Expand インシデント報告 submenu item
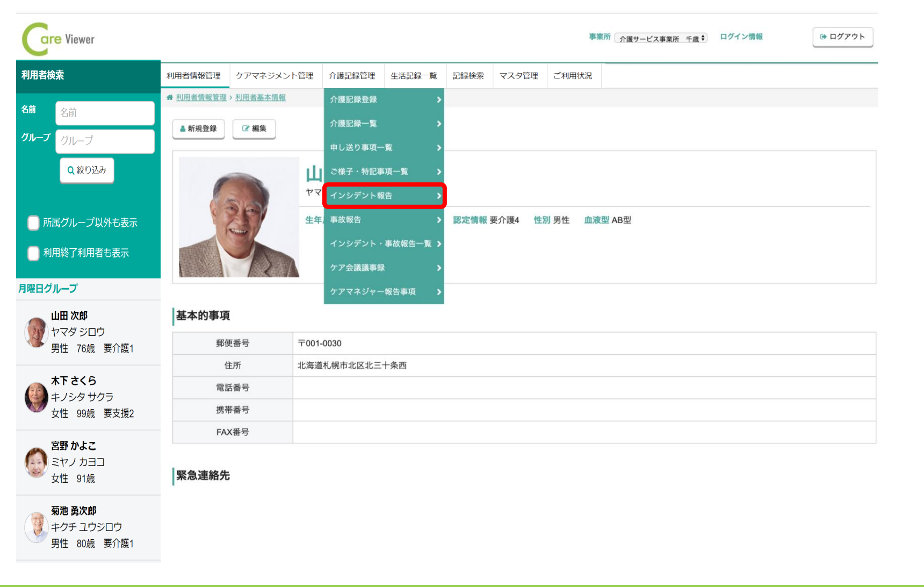The height and width of the screenshot is (587, 924). coord(384,196)
